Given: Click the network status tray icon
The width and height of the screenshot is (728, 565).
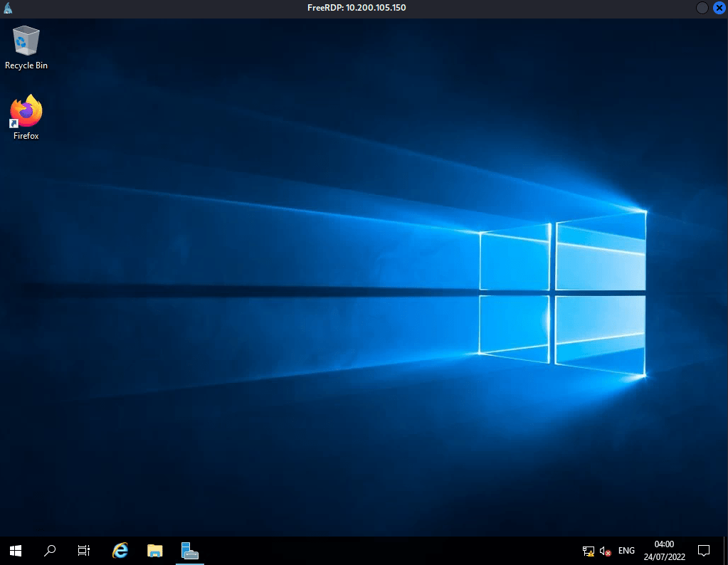Looking at the screenshot, I should point(589,551).
